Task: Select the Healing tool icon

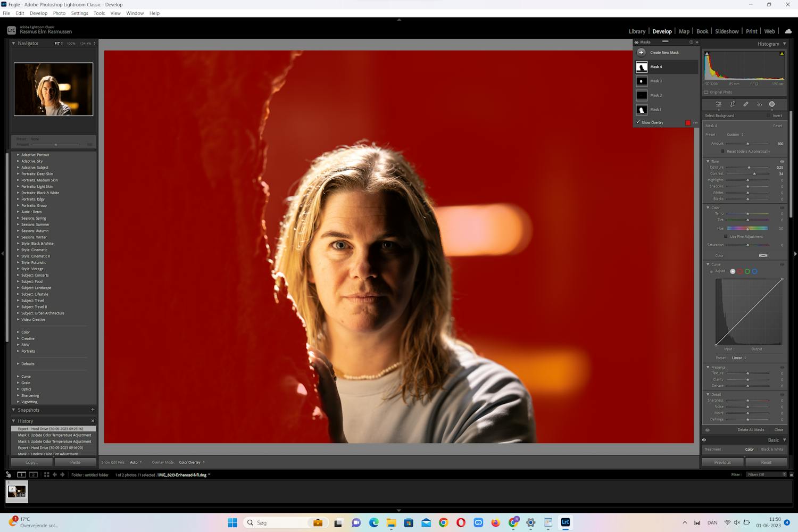Action: [746, 104]
